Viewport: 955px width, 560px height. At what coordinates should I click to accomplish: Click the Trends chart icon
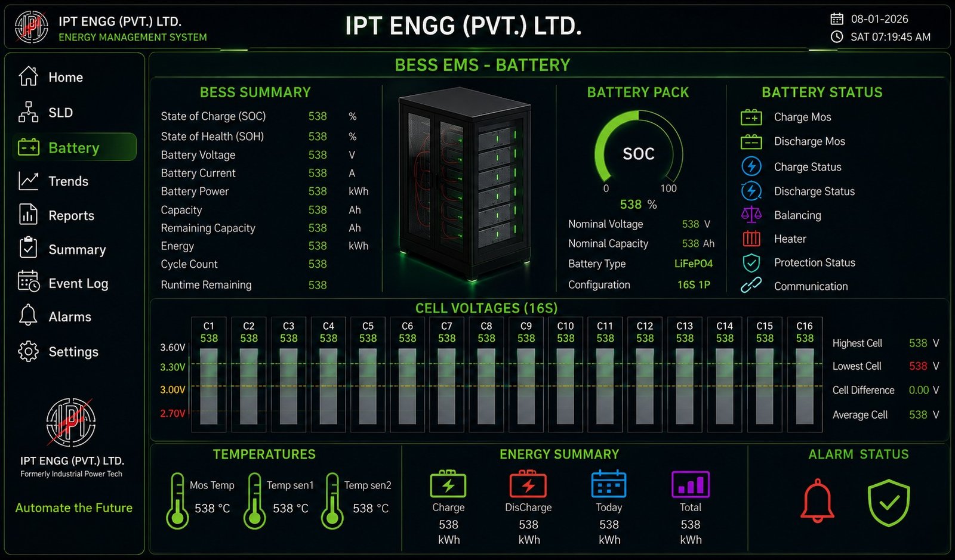tap(28, 181)
